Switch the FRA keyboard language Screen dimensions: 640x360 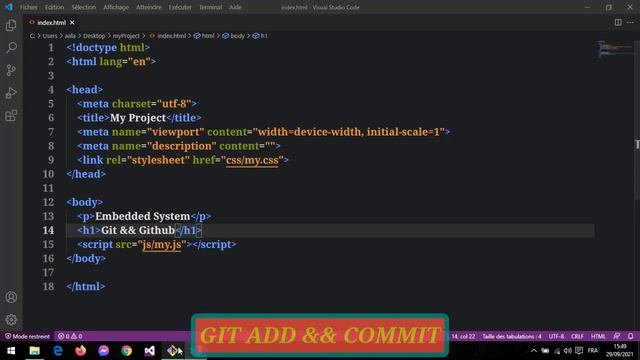(x=593, y=351)
